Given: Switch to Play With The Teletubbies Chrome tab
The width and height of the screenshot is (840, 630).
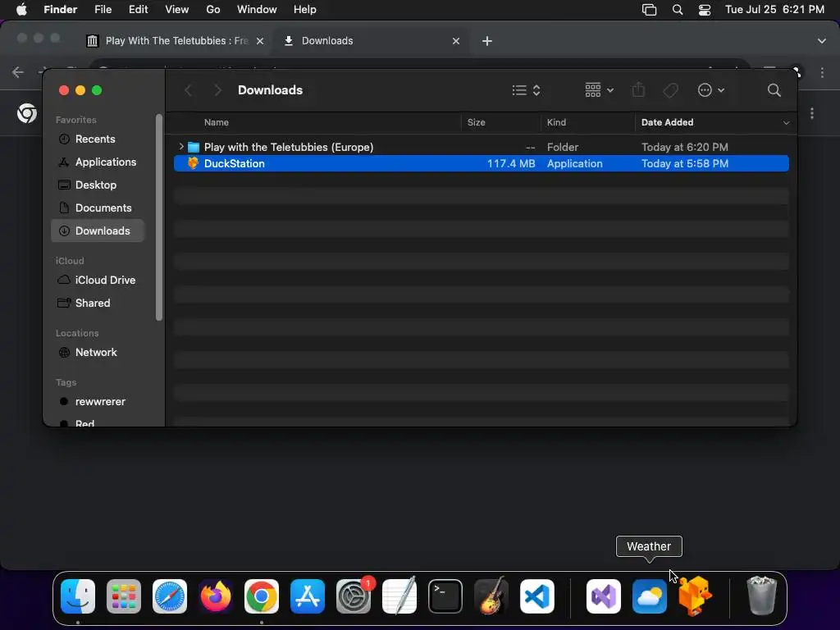Looking at the screenshot, I should [175, 41].
